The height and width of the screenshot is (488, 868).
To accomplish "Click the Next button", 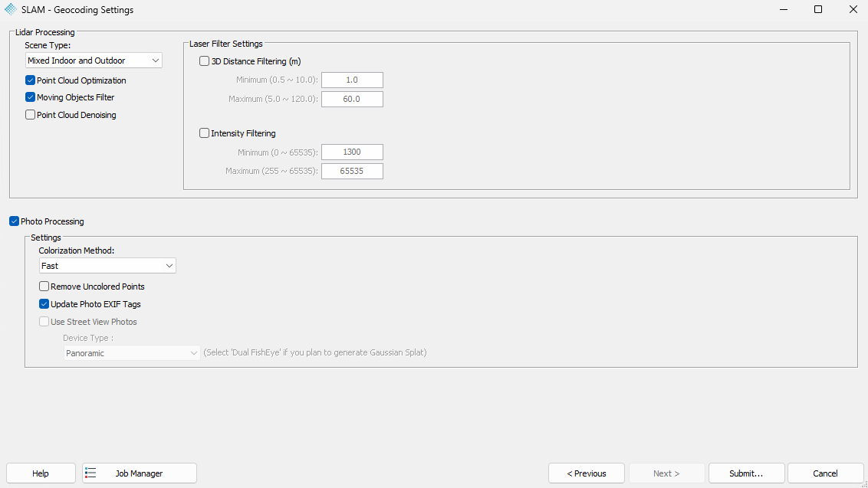I will (666, 473).
